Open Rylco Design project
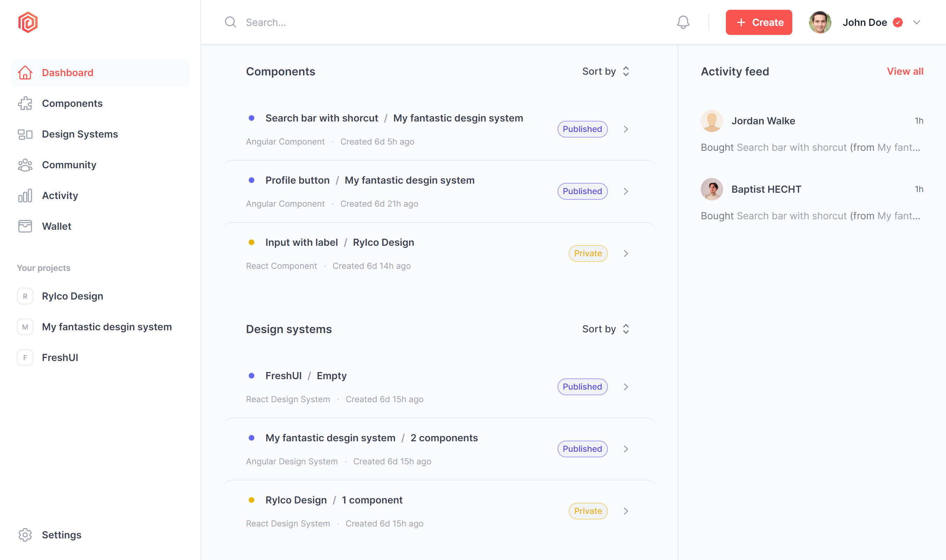Screen dimensions: 946x560 click(72, 296)
